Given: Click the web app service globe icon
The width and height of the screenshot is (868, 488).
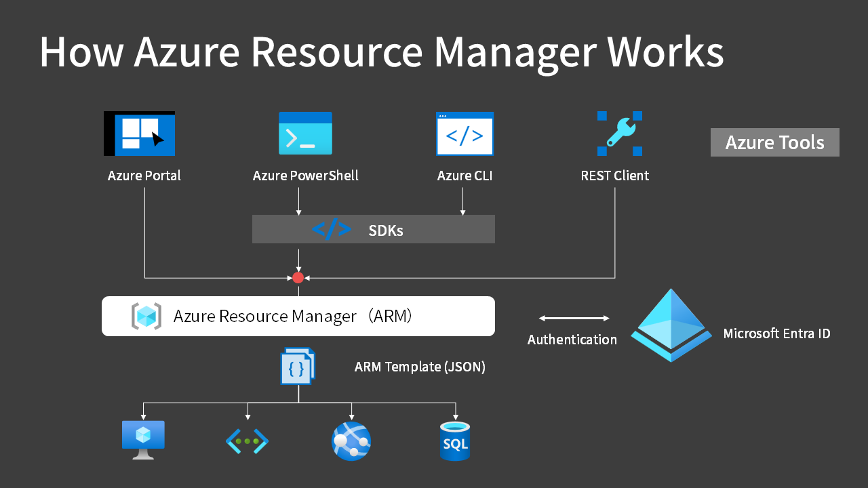Looking at the screenshot, I should click(351, 441).
